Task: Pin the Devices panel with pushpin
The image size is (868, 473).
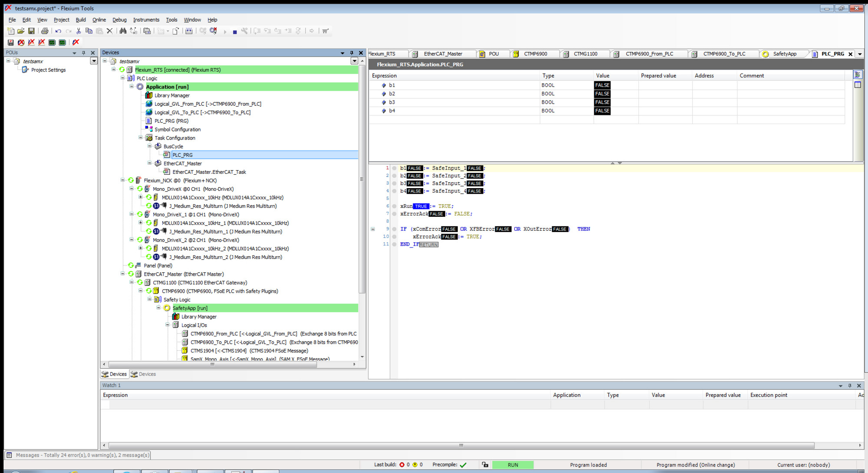Action: coord(352,52)
